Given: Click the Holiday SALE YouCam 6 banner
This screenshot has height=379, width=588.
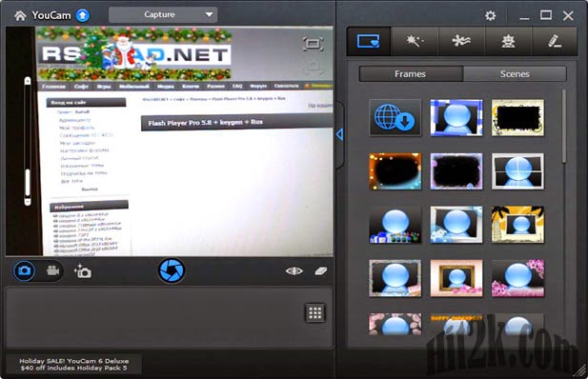Looking at the screenshot, I should point(74,365).
